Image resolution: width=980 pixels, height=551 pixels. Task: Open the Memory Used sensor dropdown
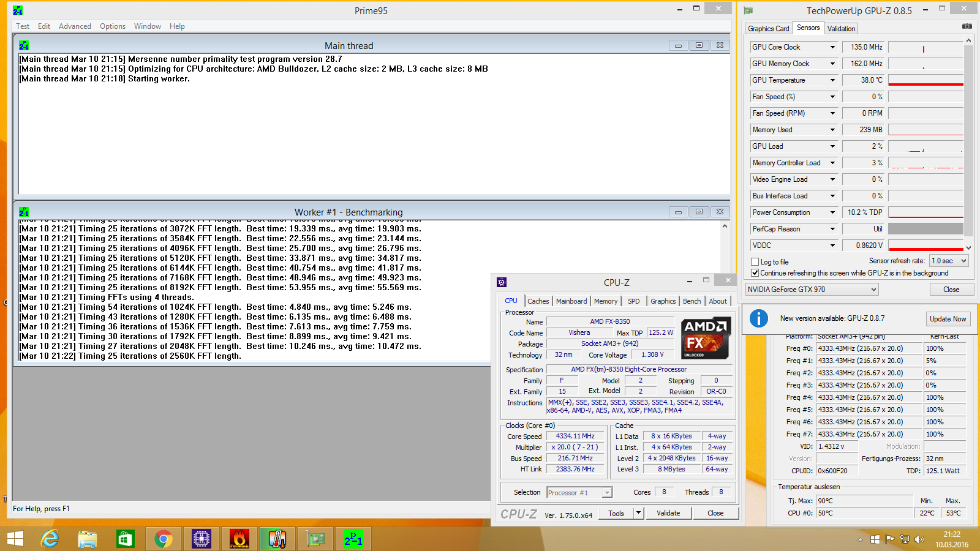click(832, 130)
